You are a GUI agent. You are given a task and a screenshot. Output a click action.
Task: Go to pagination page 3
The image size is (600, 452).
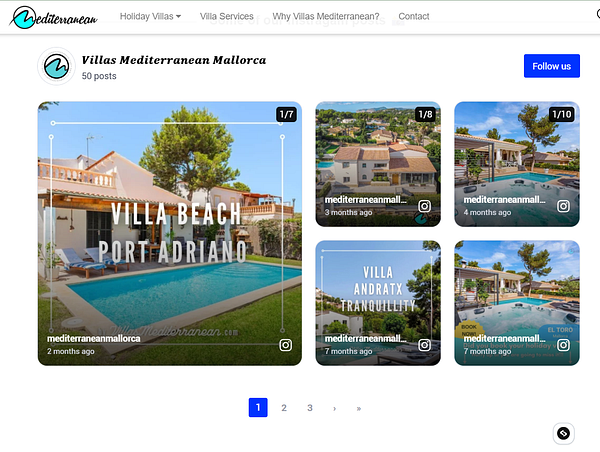click(310, 408)
